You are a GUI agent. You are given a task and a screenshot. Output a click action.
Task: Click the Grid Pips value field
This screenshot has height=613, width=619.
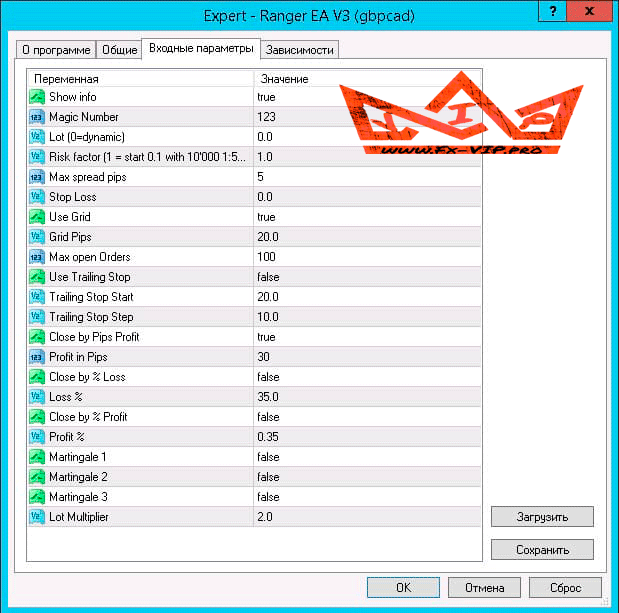point(366,237)
